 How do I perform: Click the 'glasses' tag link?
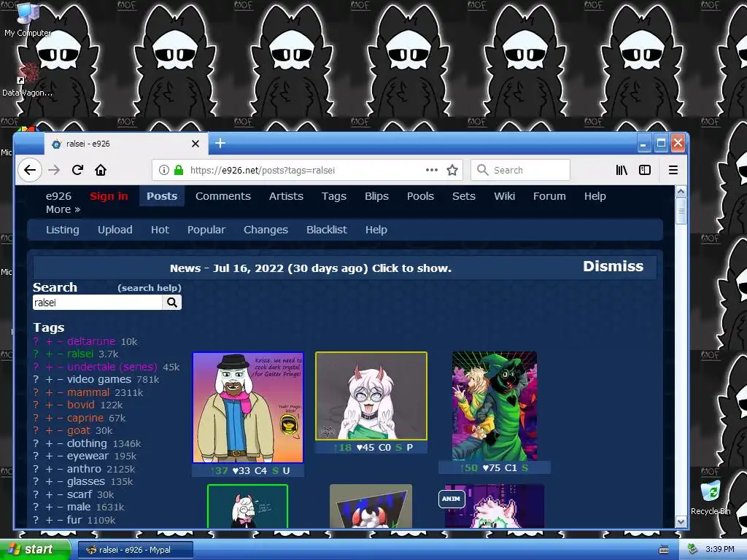[86, 481]
